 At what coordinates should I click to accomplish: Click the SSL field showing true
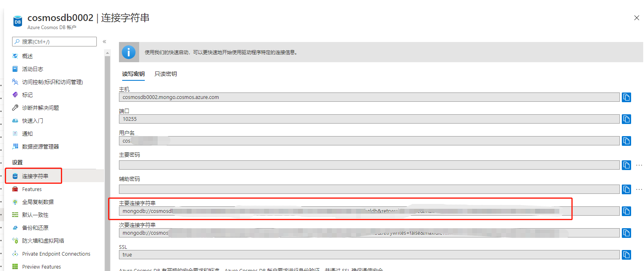369,255
